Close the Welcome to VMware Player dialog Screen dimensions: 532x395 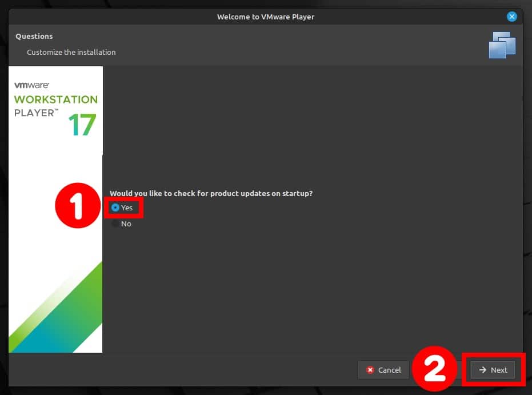pos(511,17)
